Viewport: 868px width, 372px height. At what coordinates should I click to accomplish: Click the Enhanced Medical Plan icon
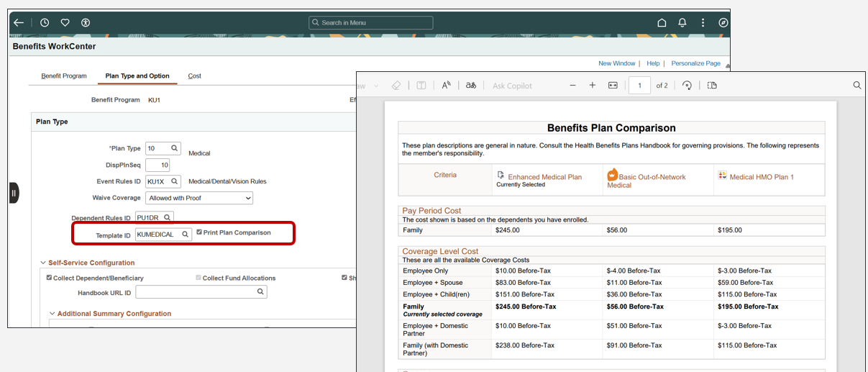[501, 175]
